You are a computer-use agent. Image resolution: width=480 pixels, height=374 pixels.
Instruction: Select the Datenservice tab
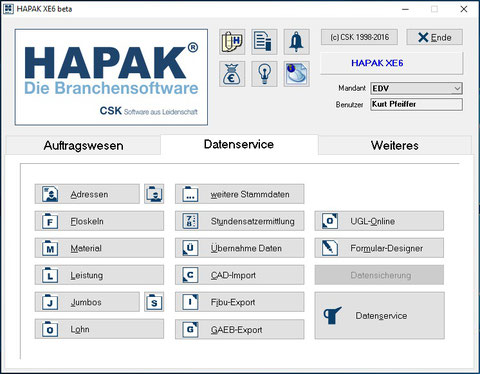(x=239, y=144)
